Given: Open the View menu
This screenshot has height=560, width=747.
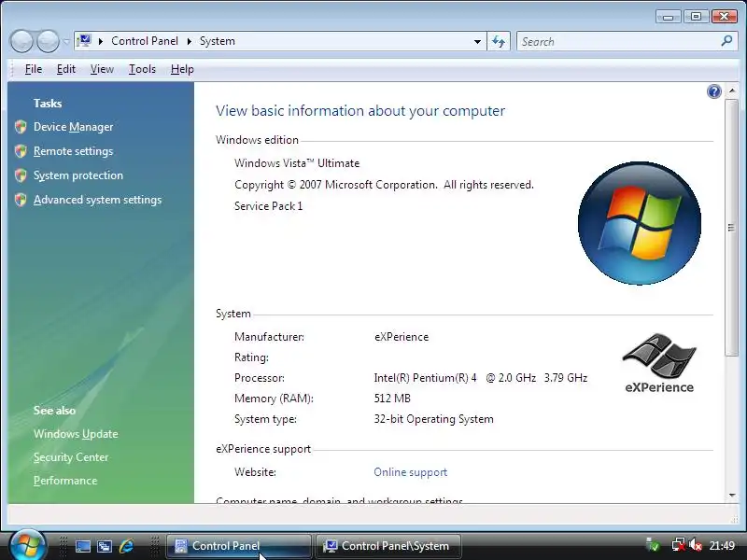Looking at the screenshot, I should (102, 69).
